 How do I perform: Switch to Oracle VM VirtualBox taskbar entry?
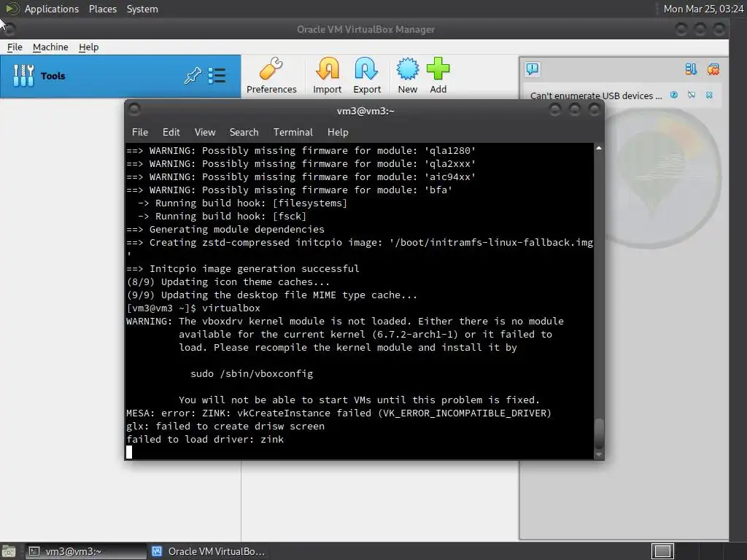209,551
